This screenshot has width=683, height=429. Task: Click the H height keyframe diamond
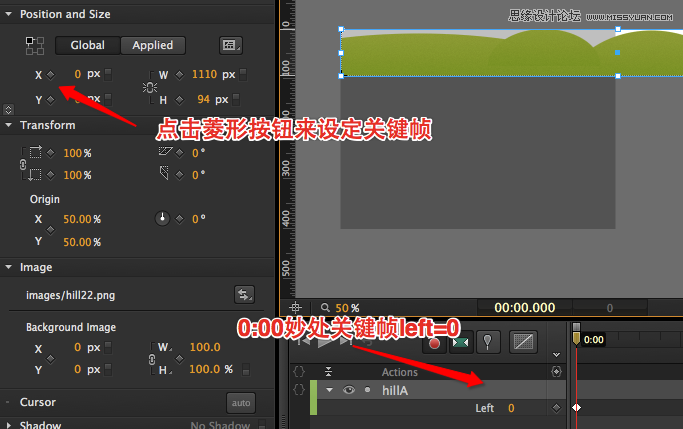click(179, 100)
